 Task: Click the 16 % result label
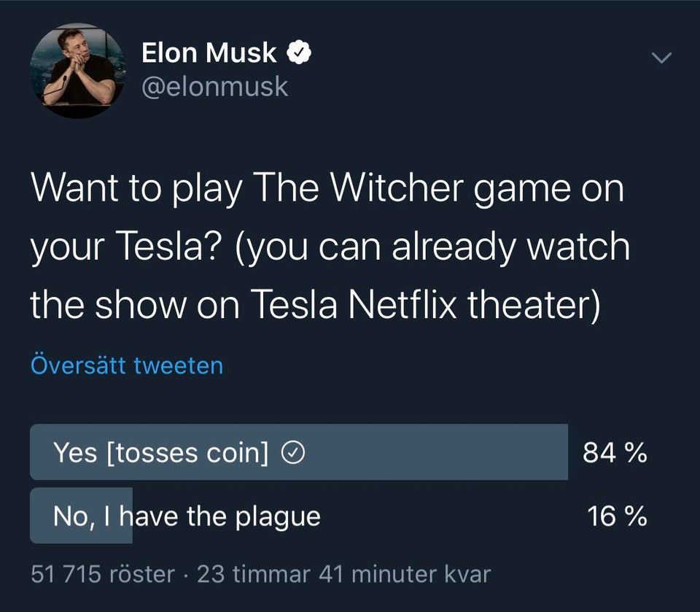tap(617, 516)
